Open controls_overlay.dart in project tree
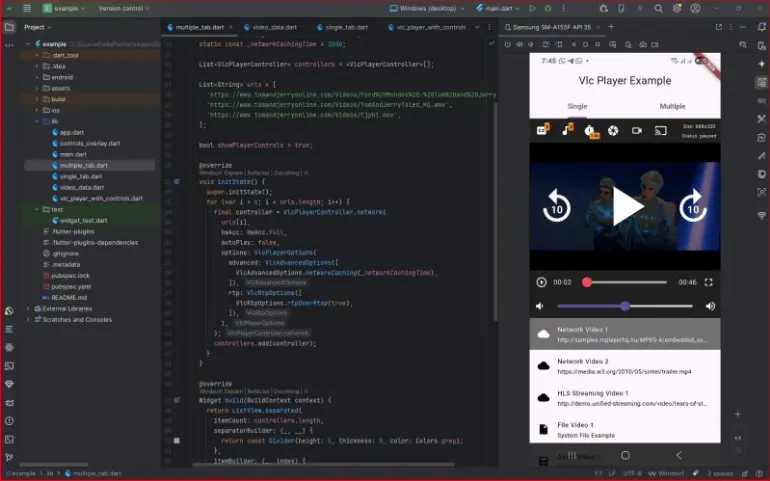Image resolution: width=770 pixels, height=481 pixels. [89, 143]
